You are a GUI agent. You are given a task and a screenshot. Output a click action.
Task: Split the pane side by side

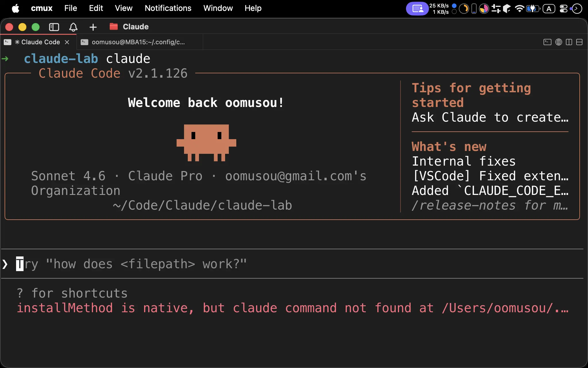569,42
